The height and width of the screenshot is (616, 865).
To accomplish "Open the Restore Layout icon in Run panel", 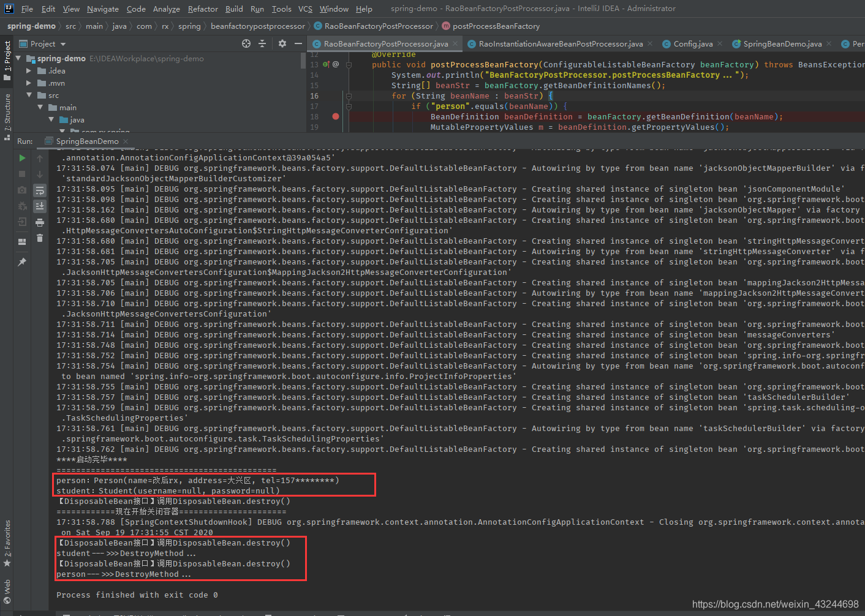I will click(23, 241).
